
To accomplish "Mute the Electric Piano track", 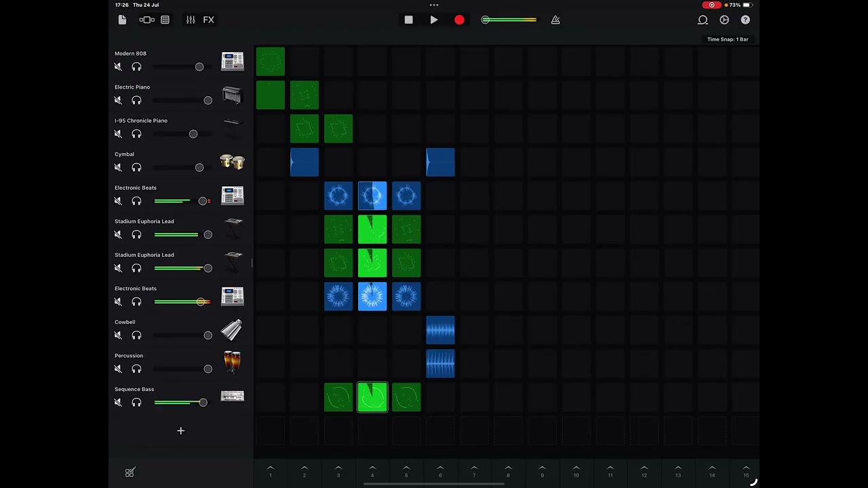I will click(118, 100).
